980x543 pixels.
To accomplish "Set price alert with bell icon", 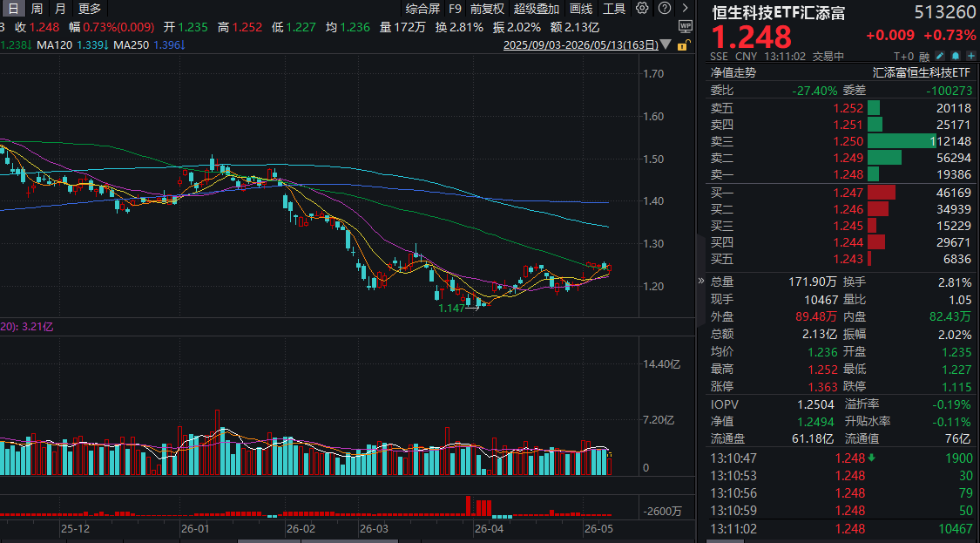I will coord(956,57).
